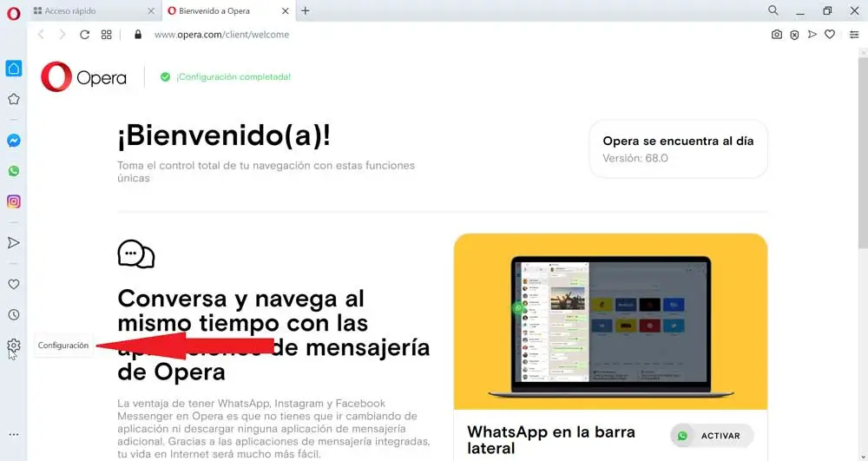The image size is (868, 461).
Task: Open the sidebar bookmarks star icon
Action: (x=14, y=99)
